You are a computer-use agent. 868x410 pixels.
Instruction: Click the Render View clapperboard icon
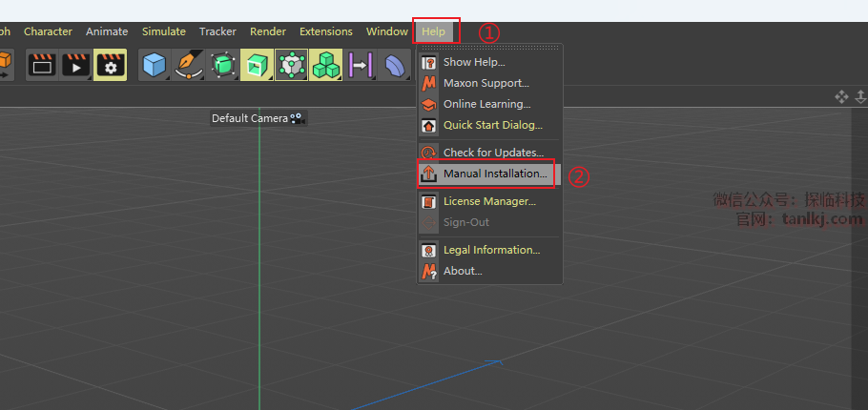point(43,65)
